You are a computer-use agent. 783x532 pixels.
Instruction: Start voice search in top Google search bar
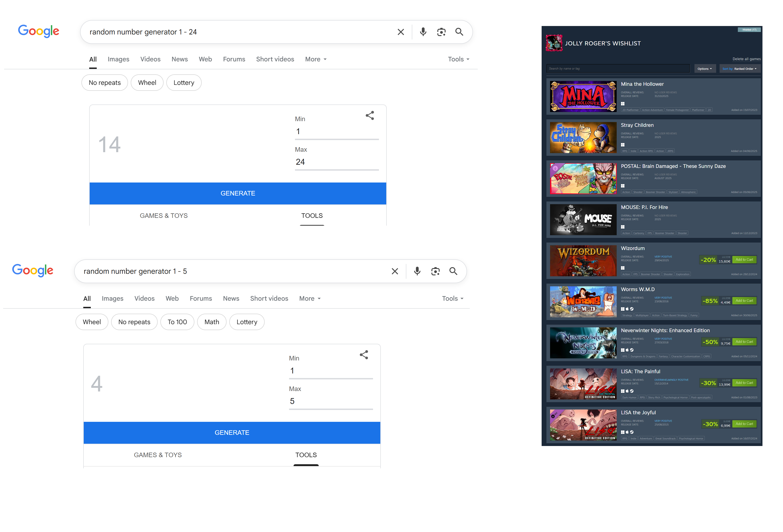(423, 32)
